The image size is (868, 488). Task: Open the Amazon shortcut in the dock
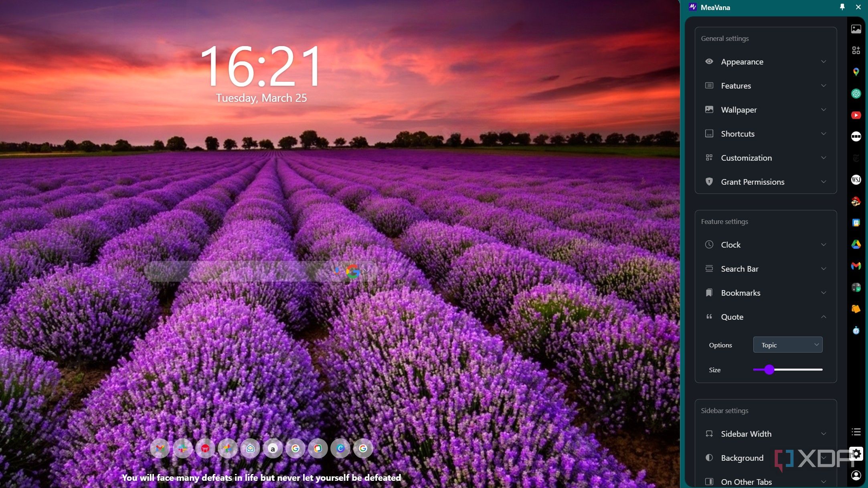273,448
